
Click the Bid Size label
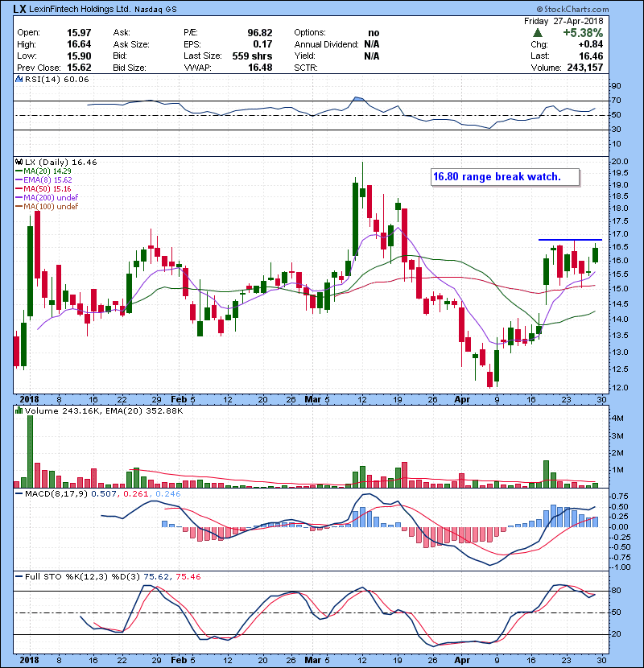(130, 68)
